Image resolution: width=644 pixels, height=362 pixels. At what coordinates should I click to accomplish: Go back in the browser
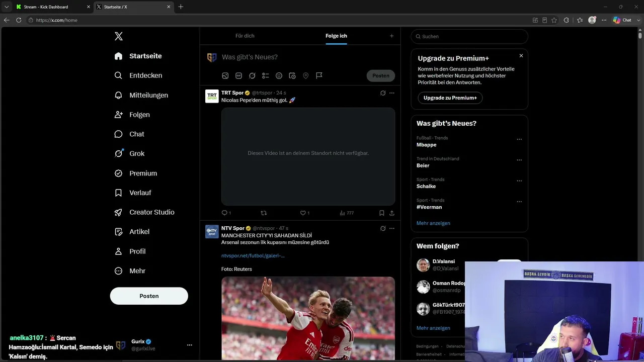click(7, 20)
